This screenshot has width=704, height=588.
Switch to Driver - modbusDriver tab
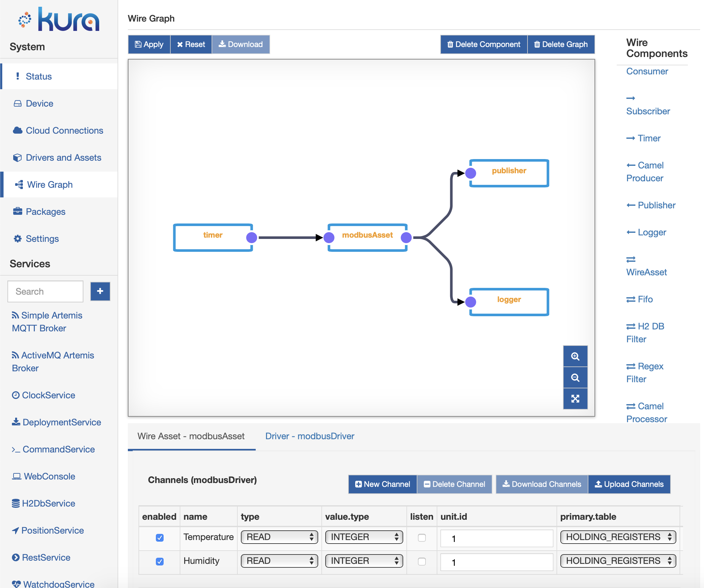(310, 436)
